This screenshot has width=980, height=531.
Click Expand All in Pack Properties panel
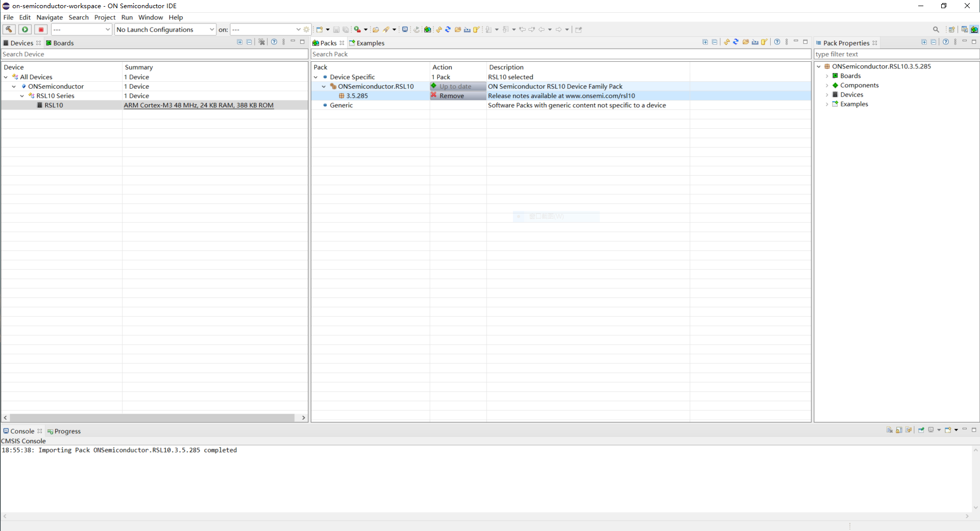(x=924, y=42)
